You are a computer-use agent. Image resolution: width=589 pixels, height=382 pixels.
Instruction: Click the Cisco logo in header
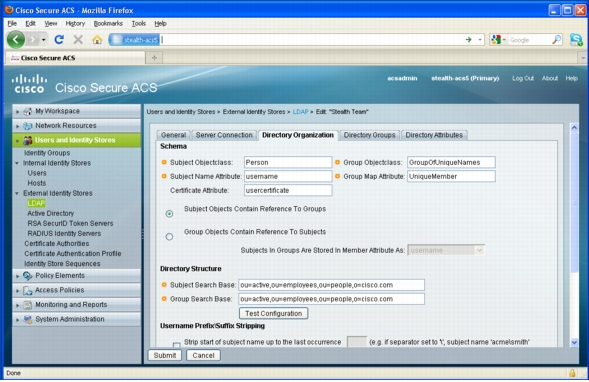[29, 84]
